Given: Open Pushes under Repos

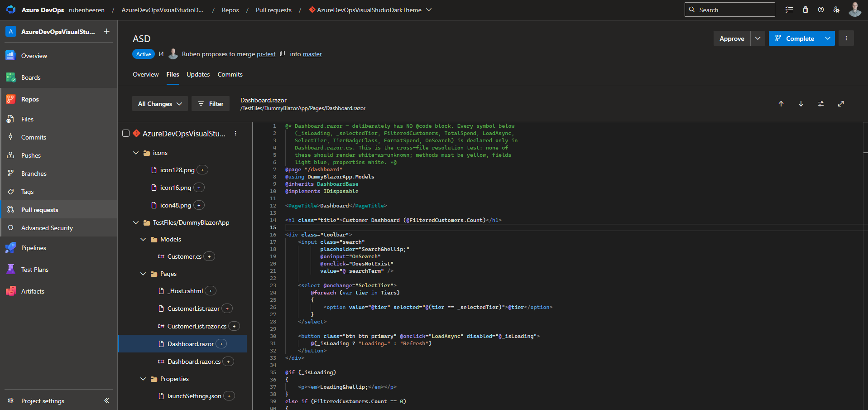Looking at the screenshot, I should pos(59,155).
